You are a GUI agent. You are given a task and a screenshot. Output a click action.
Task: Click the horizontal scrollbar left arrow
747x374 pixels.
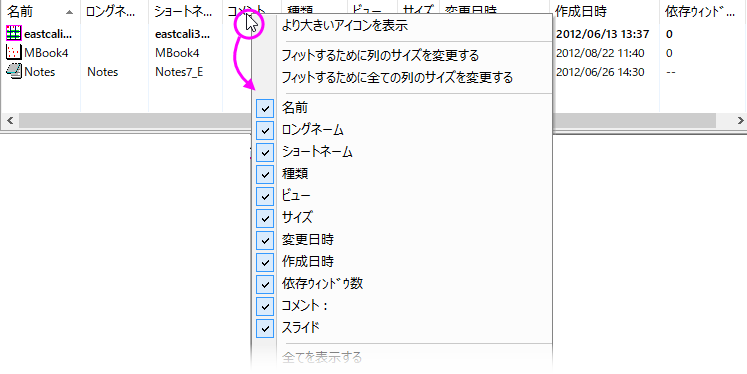(x=10, y=121)
